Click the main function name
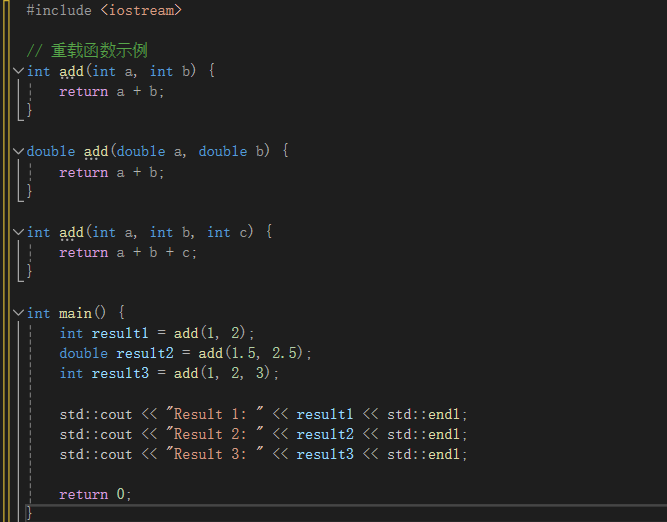 point(75,314)
